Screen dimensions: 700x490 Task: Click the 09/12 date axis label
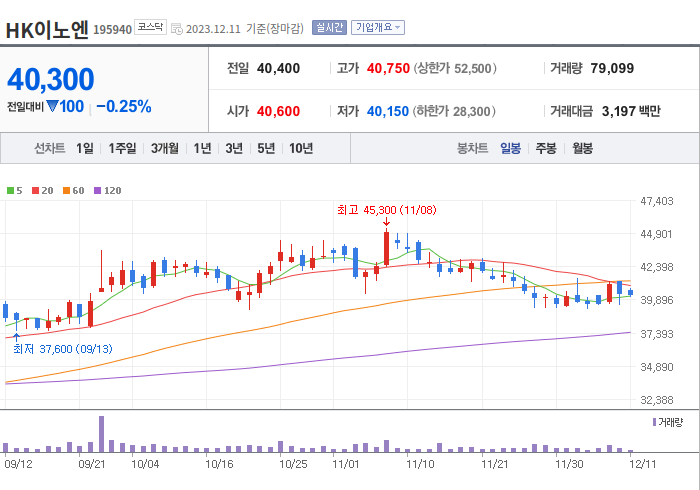coord(18,464)
